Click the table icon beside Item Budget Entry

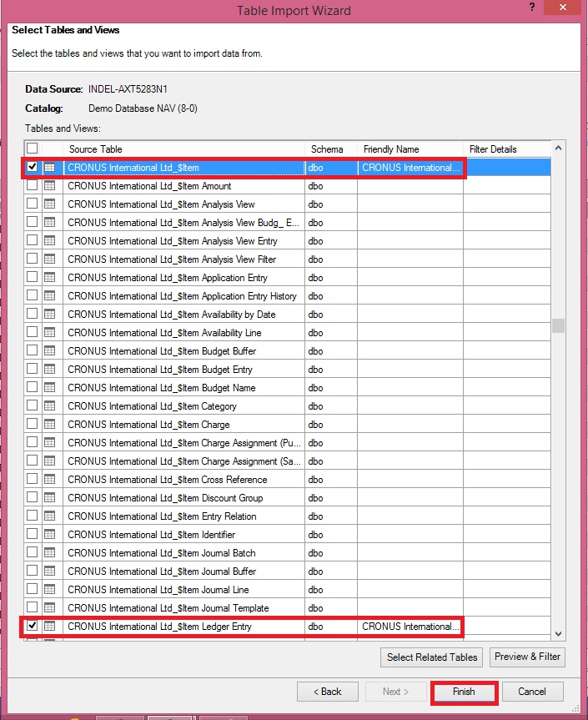(49, 370)
